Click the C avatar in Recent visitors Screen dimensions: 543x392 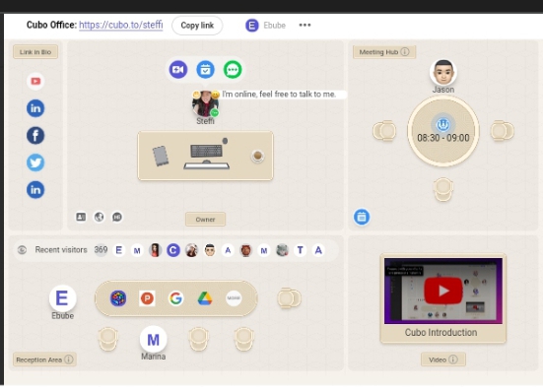click(x=173, y=250)
